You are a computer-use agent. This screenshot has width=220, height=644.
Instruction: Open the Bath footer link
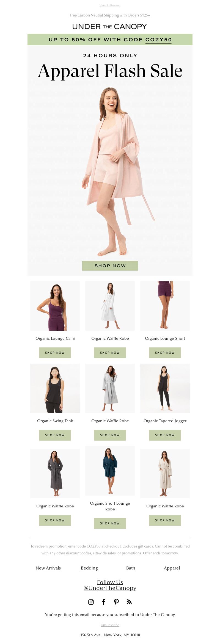pyautogui.click(x=131, y=568)
